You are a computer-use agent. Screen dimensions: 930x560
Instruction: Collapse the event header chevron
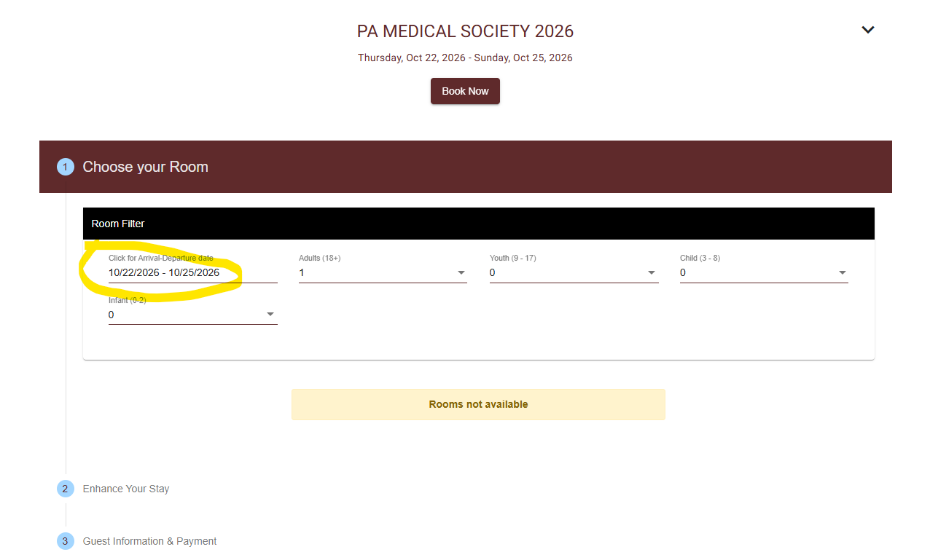(x=867, y=30)
